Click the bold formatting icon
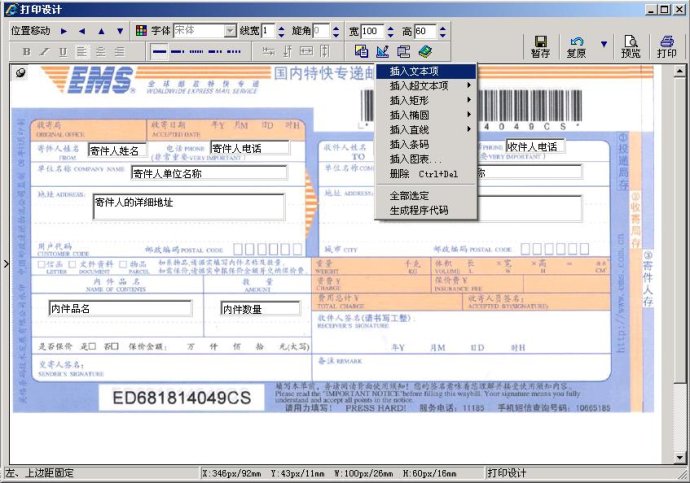This screenshot has width=690, height=483. 28,51
